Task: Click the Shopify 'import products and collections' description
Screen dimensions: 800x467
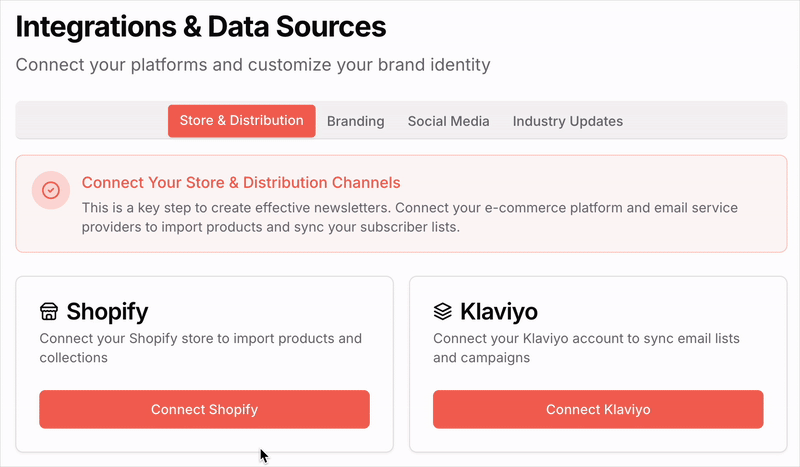Action: 201,348
